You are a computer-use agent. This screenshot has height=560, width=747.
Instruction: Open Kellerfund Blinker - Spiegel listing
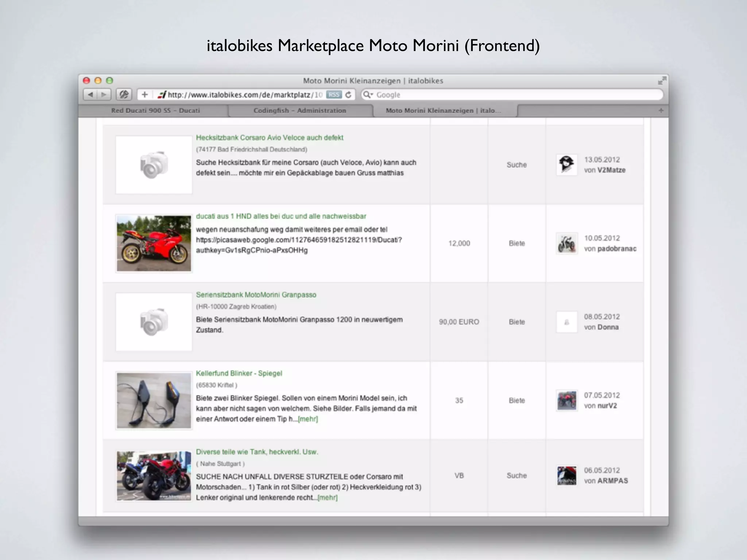coord(239,373)
